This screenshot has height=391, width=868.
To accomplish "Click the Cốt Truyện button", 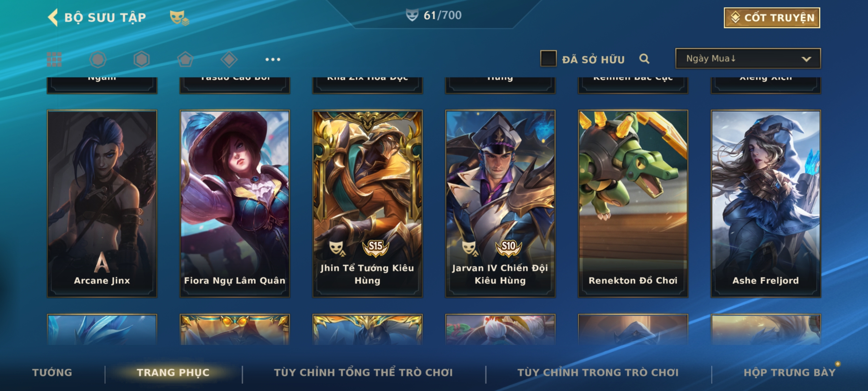I will click(772, 18).
